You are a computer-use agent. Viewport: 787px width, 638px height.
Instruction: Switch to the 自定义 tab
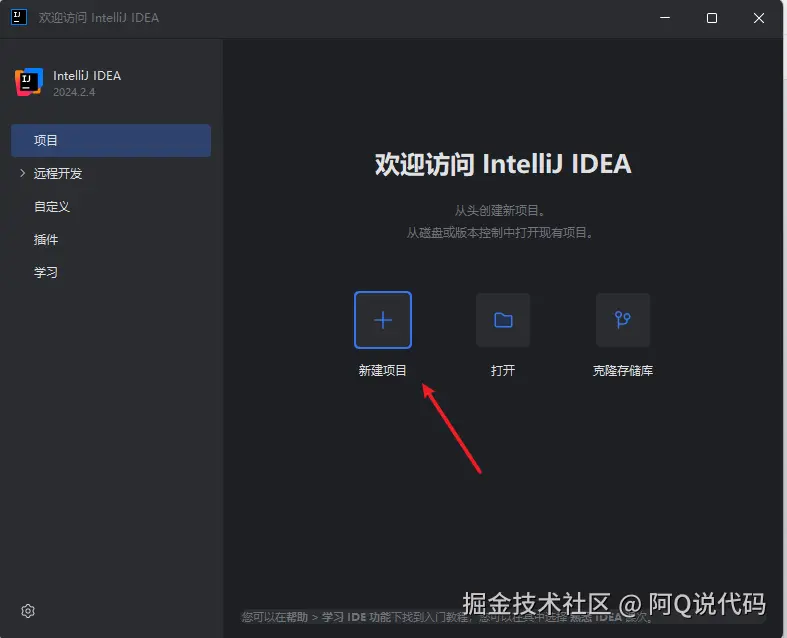click(52, 207)
